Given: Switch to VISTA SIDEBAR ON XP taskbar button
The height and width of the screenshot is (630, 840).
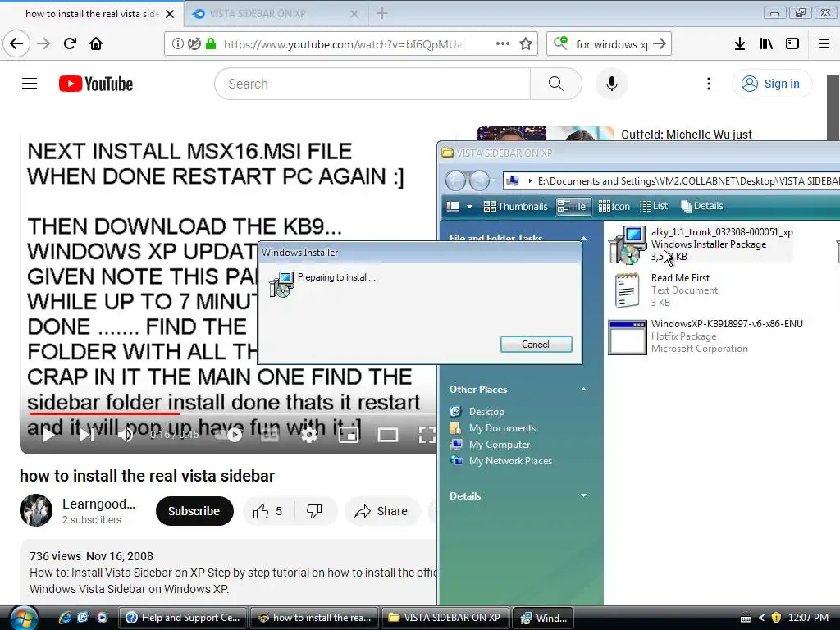Looking at the screenshot, I should coord(445,618).
